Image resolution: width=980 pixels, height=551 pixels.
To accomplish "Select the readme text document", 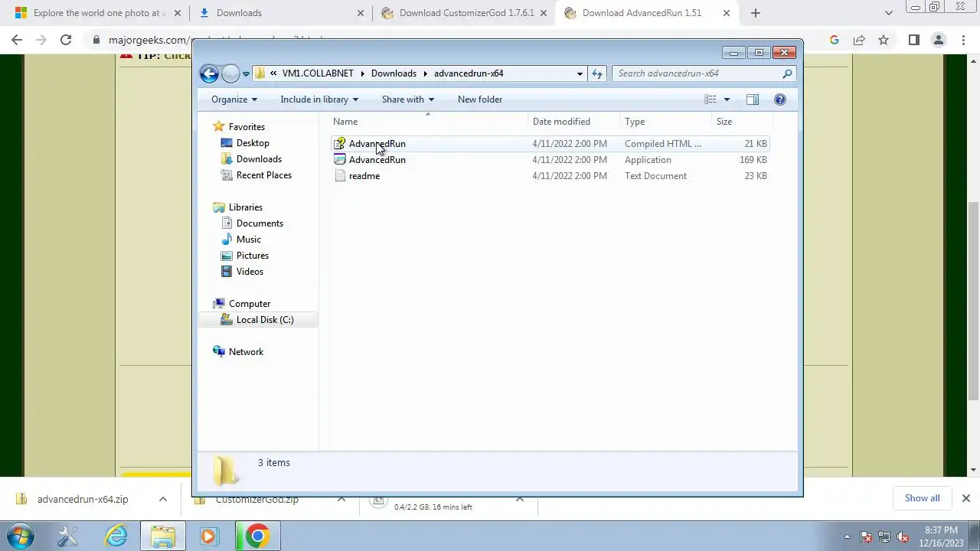I will (x=550, y=176).
